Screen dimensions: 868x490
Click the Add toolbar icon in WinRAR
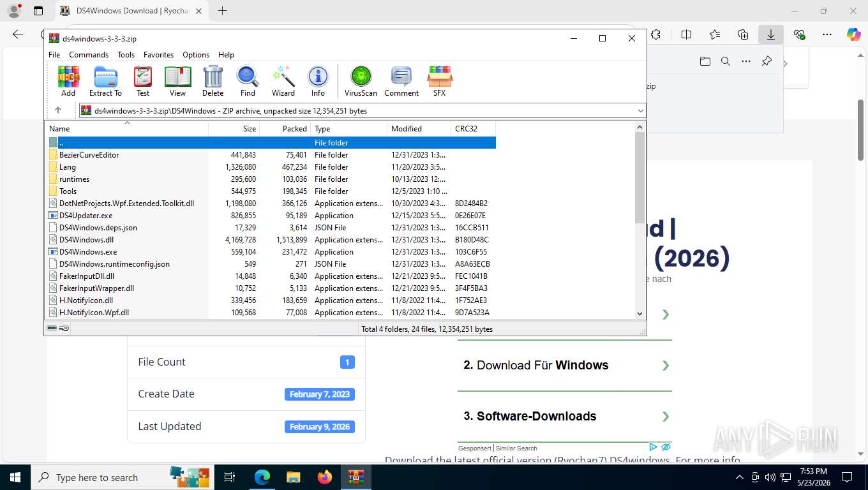pos(68,81)
